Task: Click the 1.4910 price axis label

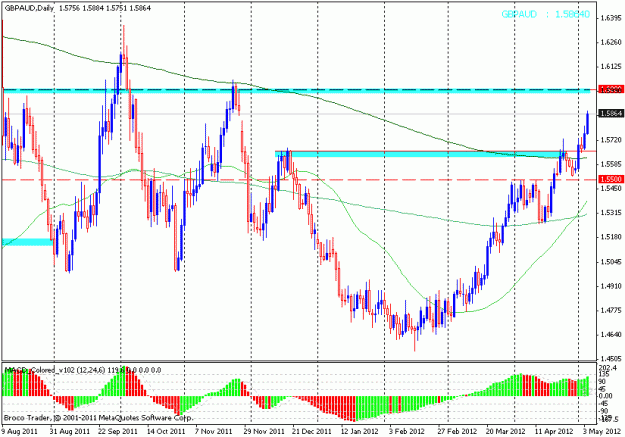Action: [611, 286]
